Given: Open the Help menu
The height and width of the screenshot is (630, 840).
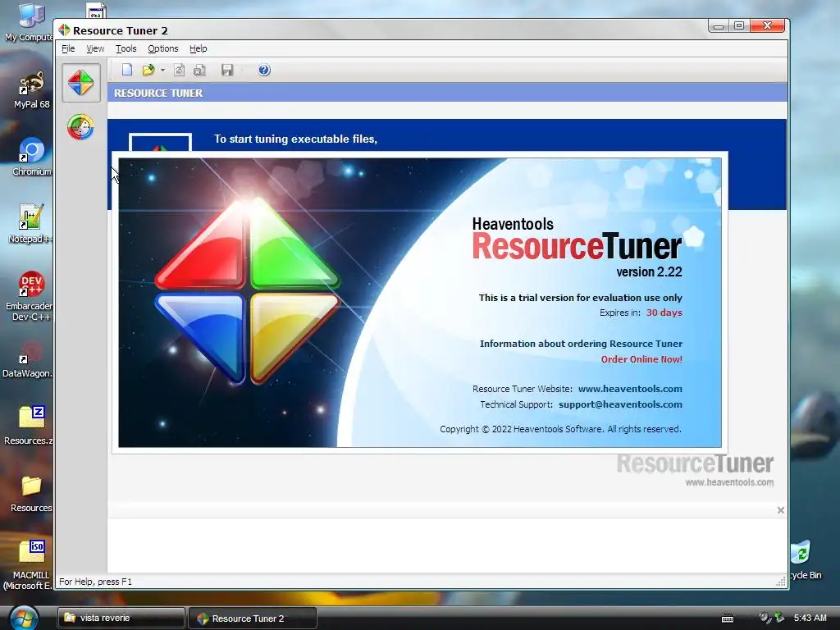Looking at the screenshot, I should [199, 48].
